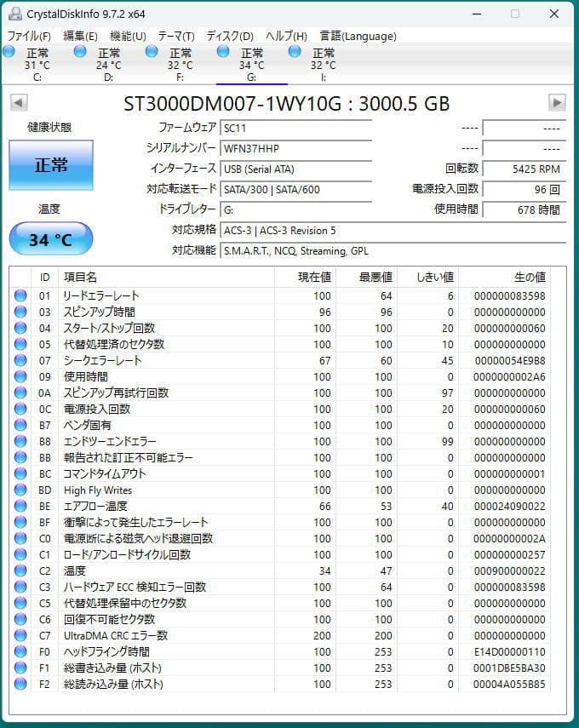Click status orb for ID C2 温度
The height and width of the screenshot is (728, 579).
pos(20,570)
